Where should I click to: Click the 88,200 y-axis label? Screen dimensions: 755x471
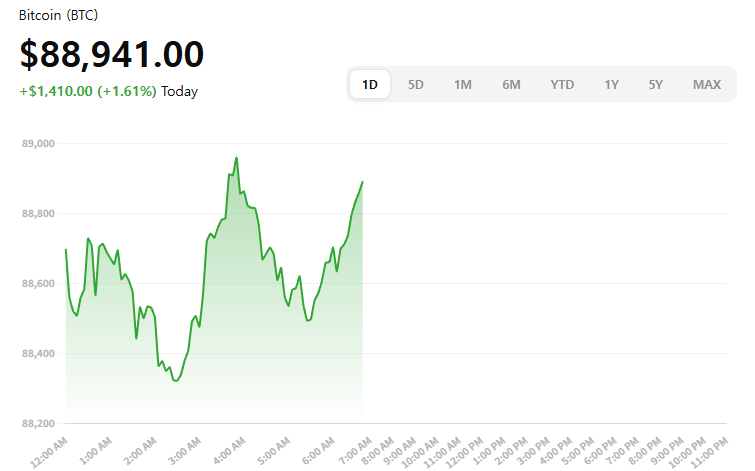click(x=38, y=423)
